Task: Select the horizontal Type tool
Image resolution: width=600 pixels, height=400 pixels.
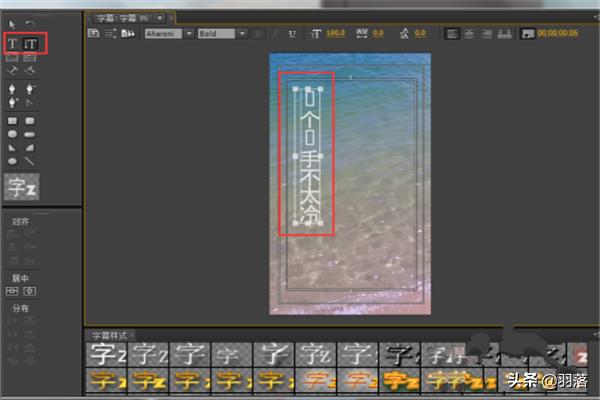Action: pos(13,44)
